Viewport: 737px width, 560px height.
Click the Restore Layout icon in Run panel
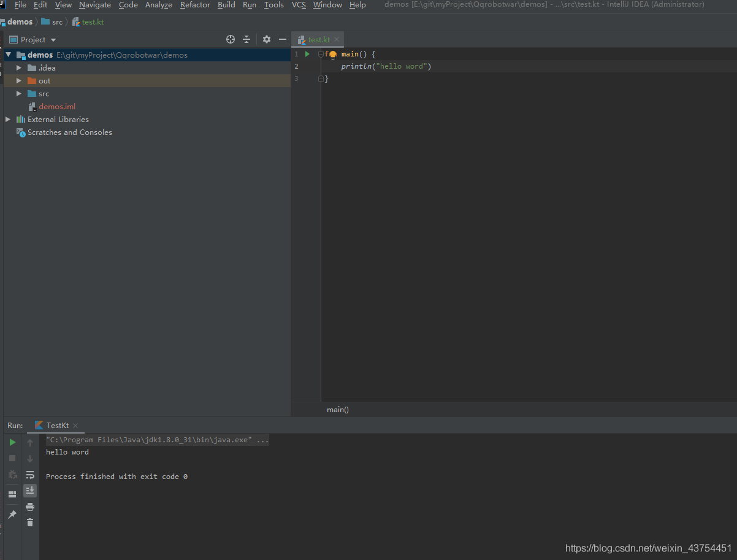(12, 494)
